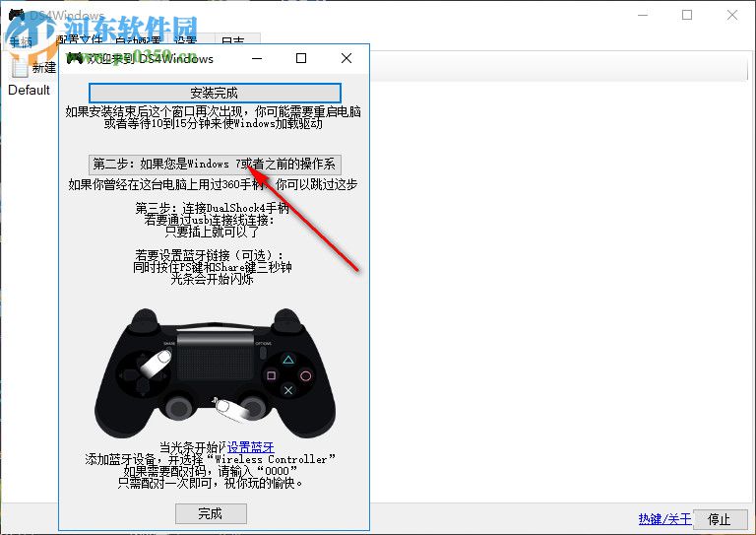756x535 pixels.
Task: Maximize the welcome dialog window
Action: click(301, 58)
